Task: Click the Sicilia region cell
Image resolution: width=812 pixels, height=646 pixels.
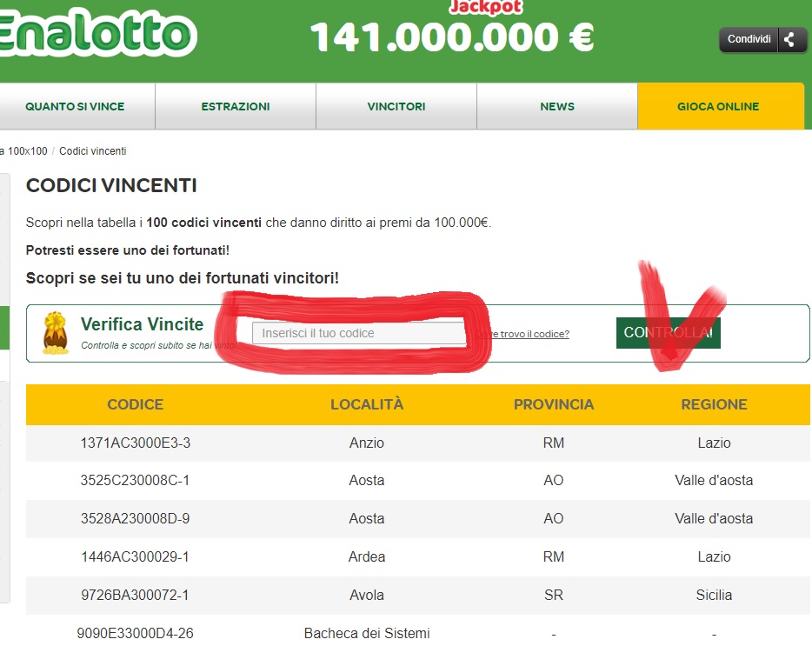Action: tap(714, 595)
